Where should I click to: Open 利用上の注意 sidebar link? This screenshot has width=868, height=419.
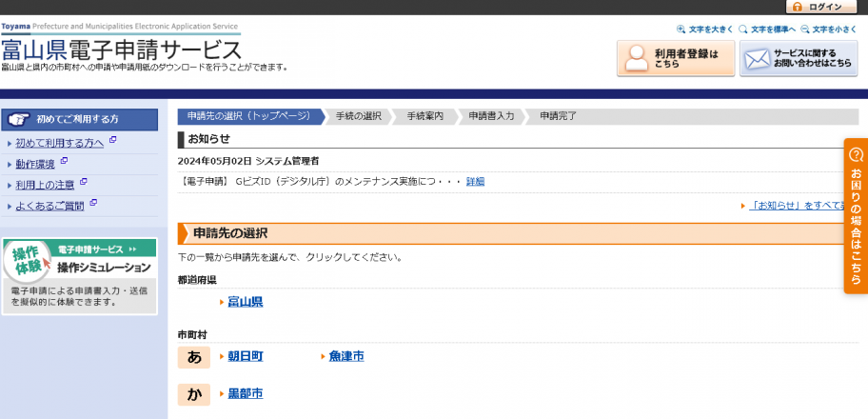tap(45, 185)
